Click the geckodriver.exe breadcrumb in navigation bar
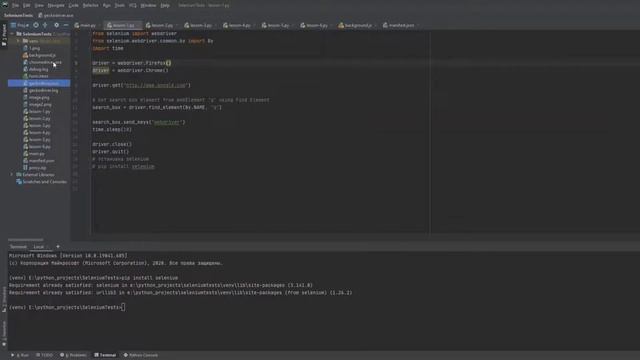The image size is (640, 360). pos(56,15)
